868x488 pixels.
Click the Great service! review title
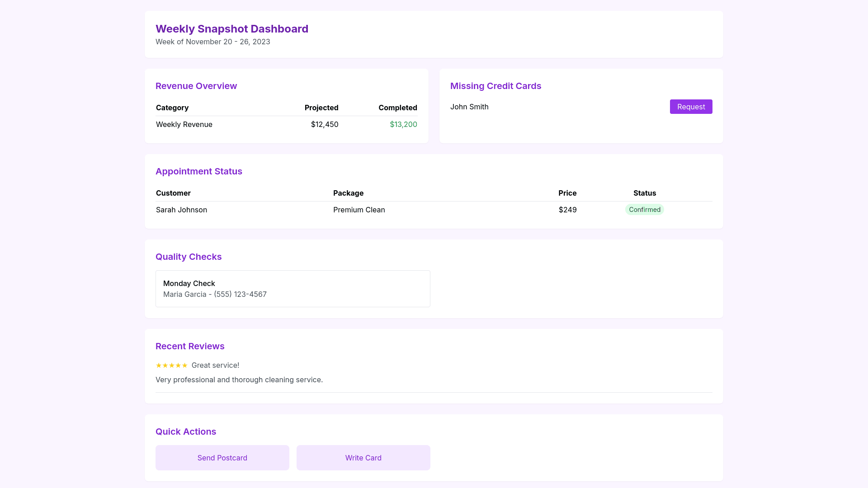pyautogui.click(x=215, y=365)
